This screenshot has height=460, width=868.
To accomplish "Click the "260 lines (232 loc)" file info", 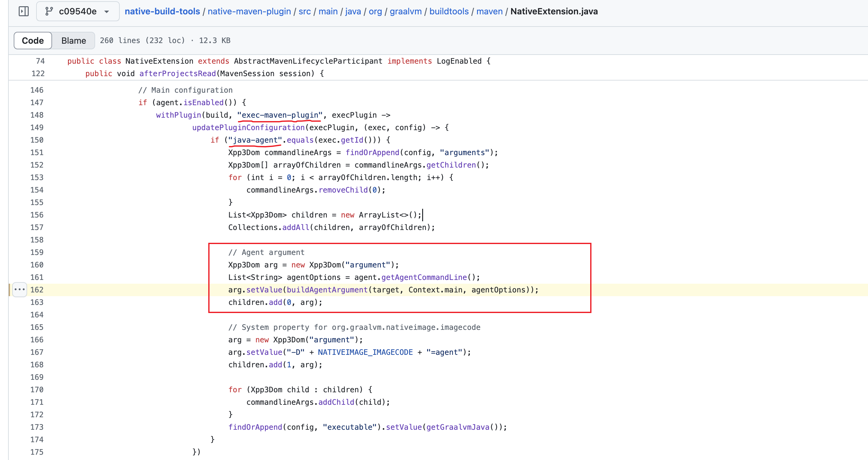I will [142, 41].
